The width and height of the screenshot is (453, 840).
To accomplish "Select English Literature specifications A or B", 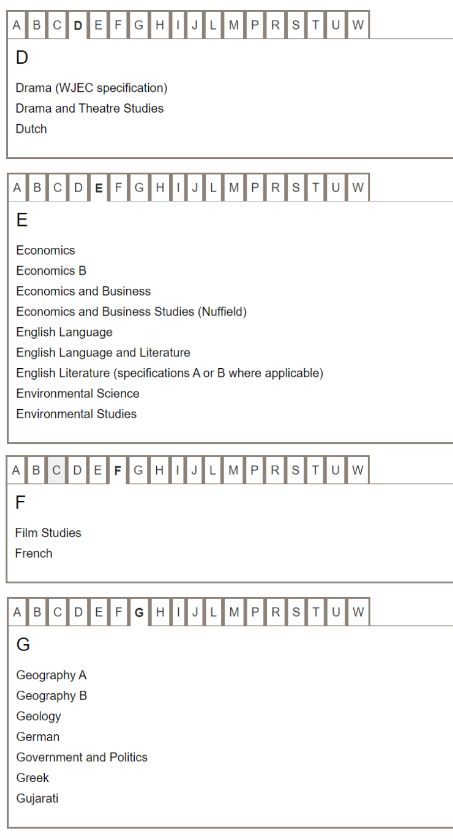I will [x=170, y=373].
